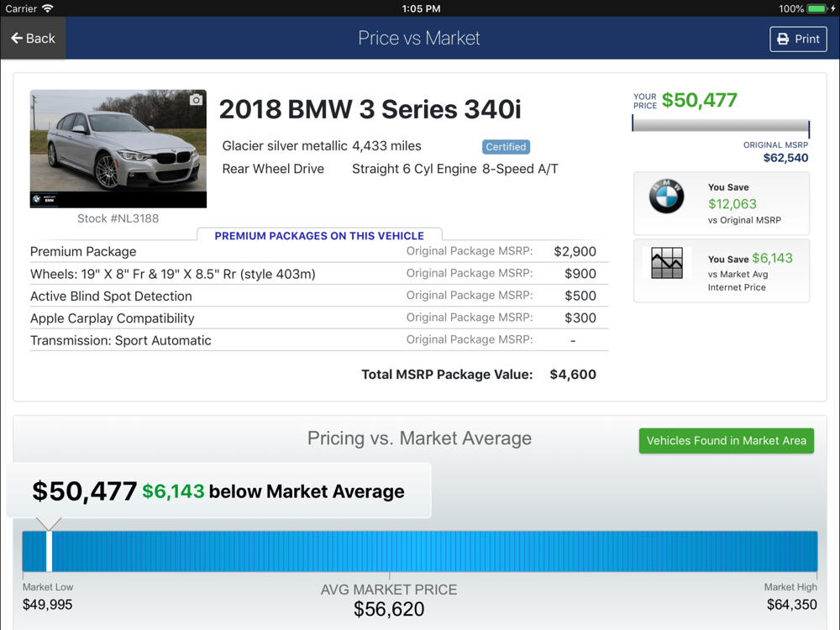Select Premium Packages On This Vehicle tab
The height and width of the screenshot is (630, 840).
(319, 236)
